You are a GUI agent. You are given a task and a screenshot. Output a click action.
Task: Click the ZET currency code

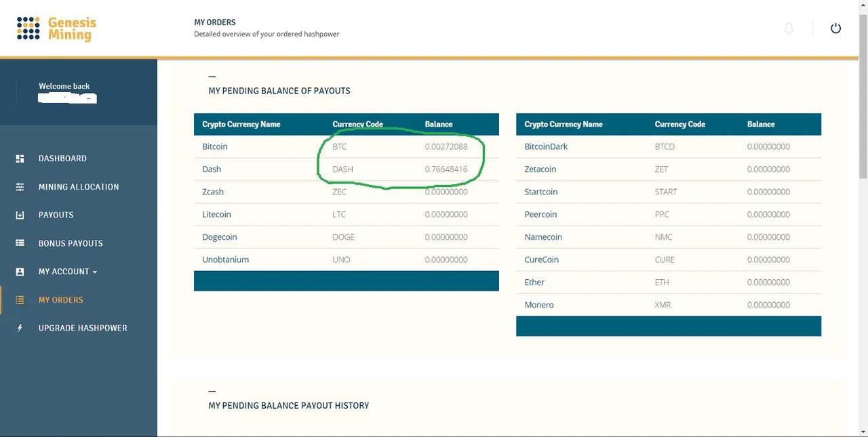click(x=661, y=169)
